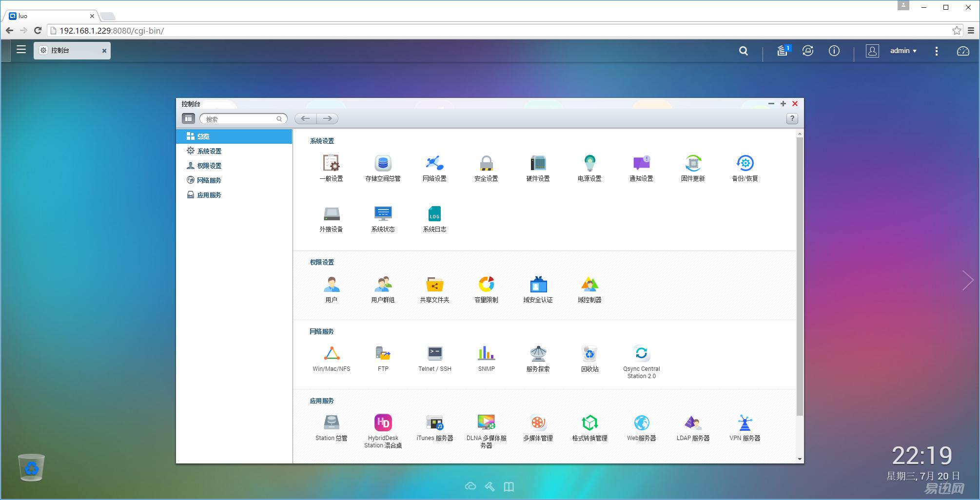Image resolution: width=980 pixels, height=500 pixels.
Task: Open 安全设置 security settings
Action: click(487, 168)
